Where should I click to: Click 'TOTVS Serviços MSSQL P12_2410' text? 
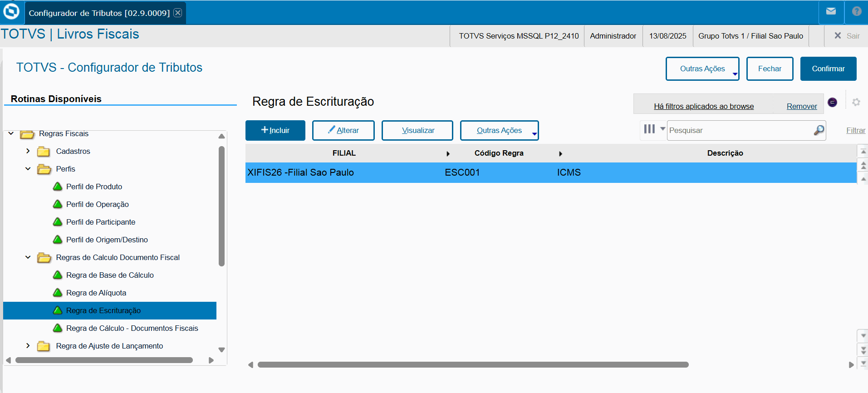point(519,36)
